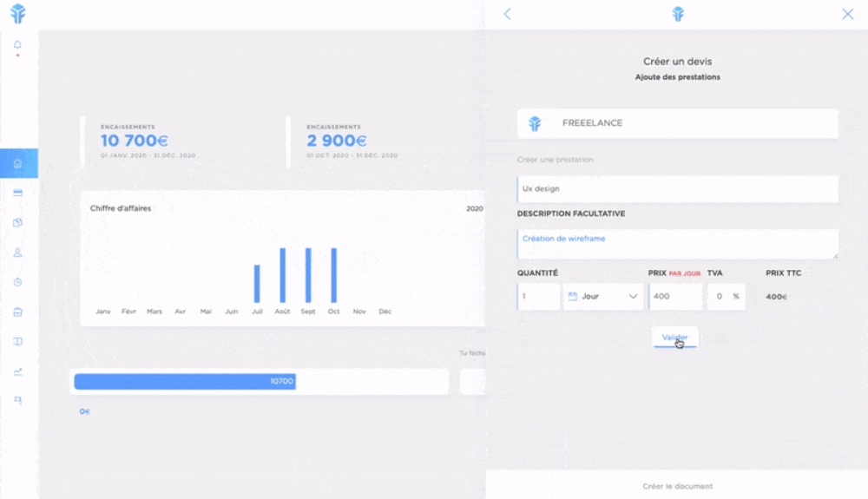Open the briefcase icon in sidebar
Viewport: 868px width, 499px height.
17,312
